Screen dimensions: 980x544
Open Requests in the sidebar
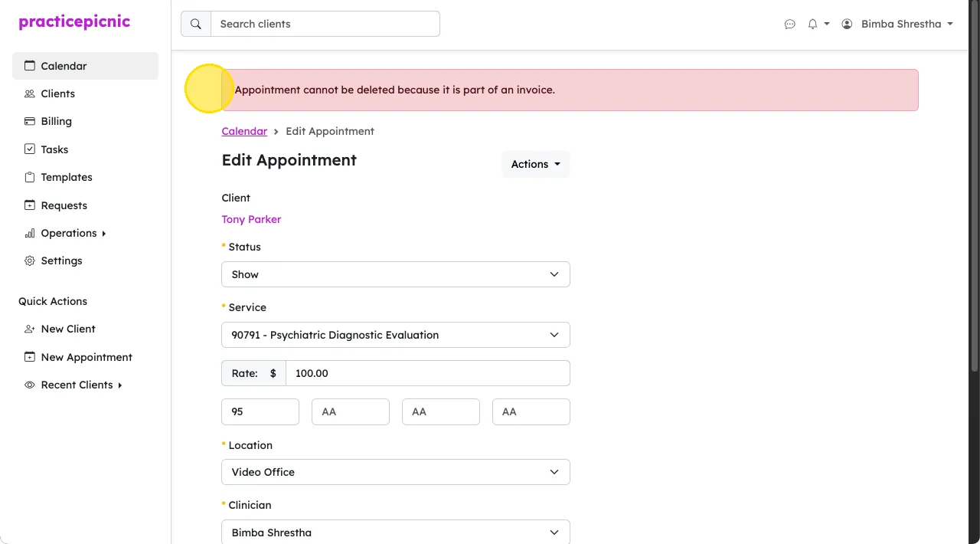click(85, 205)
